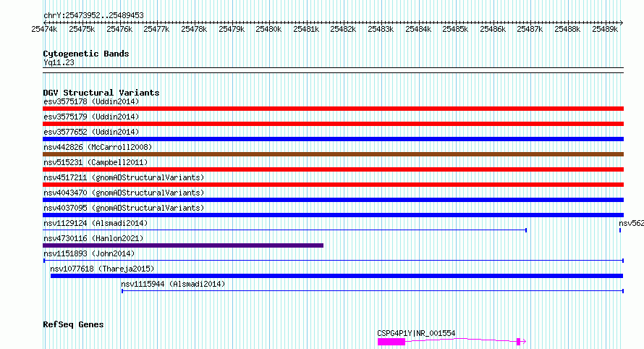The width and height of the screenshot is (644, 349).
Task: Click label esv3575178 (Uddin2014)
Action: [x=91, y=101]
